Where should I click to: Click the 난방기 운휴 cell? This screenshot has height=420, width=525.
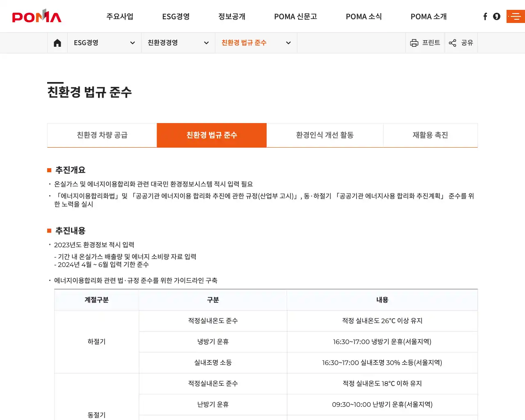[x=213, y=404]
